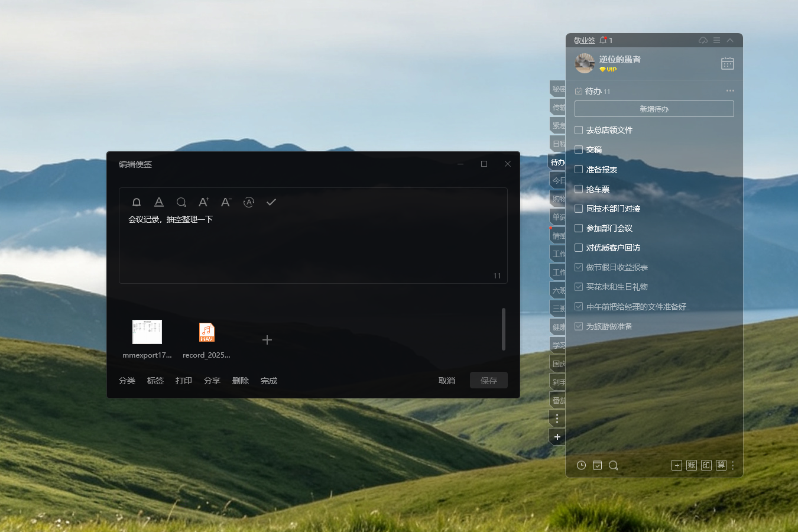Click the circular A reset-format icon

tap(249, 202)
